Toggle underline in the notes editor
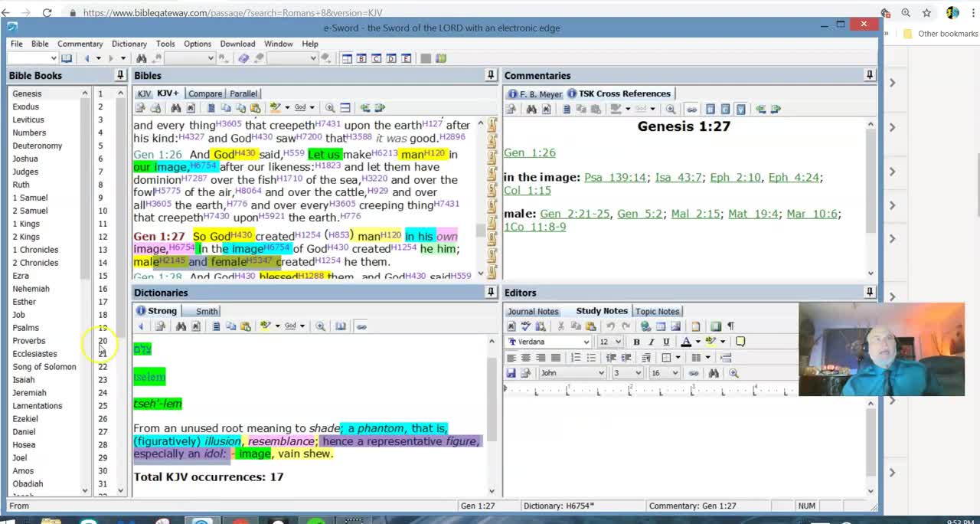 pos(666,342)
